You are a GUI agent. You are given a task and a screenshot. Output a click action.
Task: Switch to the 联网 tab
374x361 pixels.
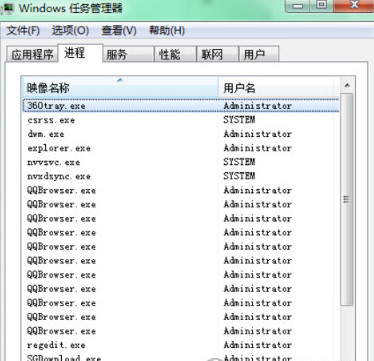(x=217, y=54)
